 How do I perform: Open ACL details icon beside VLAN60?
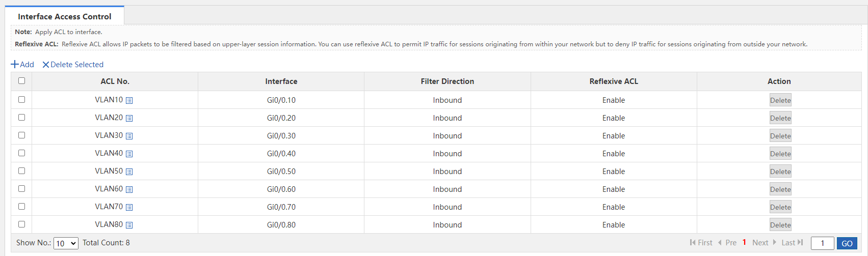click(129, 189)
